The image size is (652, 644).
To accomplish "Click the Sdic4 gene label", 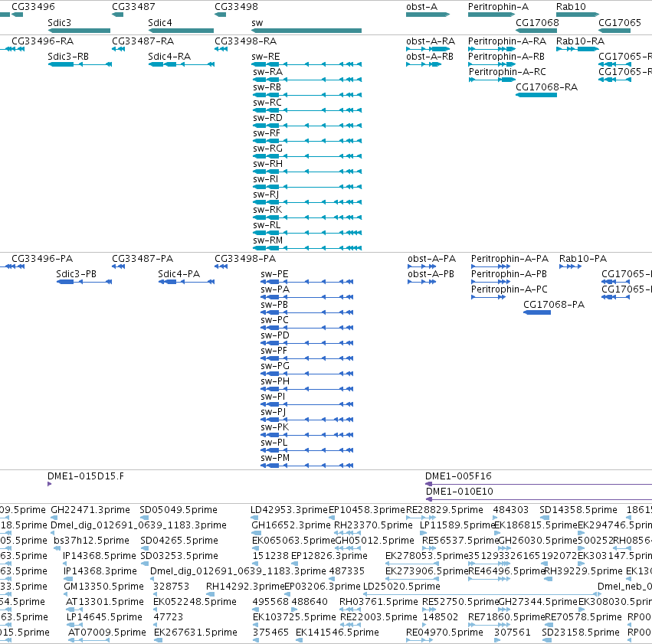I will (160, 22).
